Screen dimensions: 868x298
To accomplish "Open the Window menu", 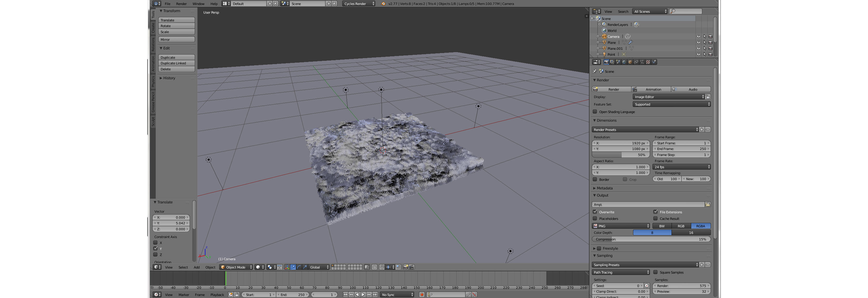I will tap(198, 4).
